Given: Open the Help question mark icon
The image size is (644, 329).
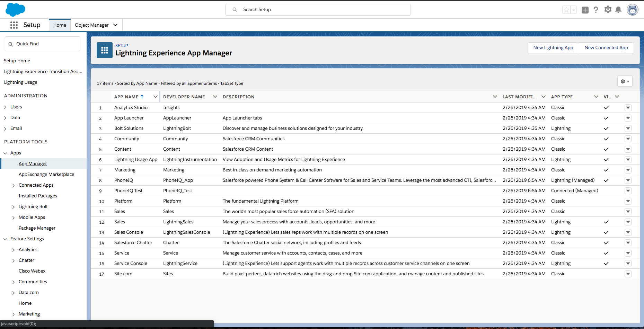Looking at the screenshot, I should click(596, 10).
